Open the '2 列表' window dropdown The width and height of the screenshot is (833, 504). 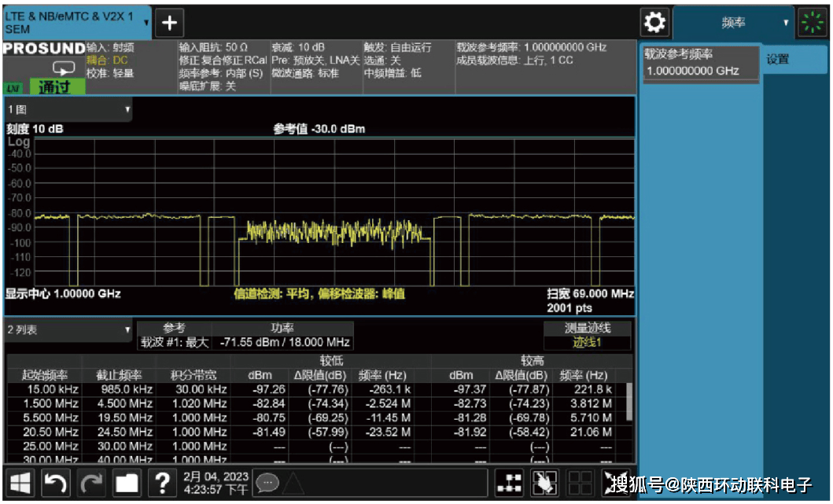(x=68, y=330)
